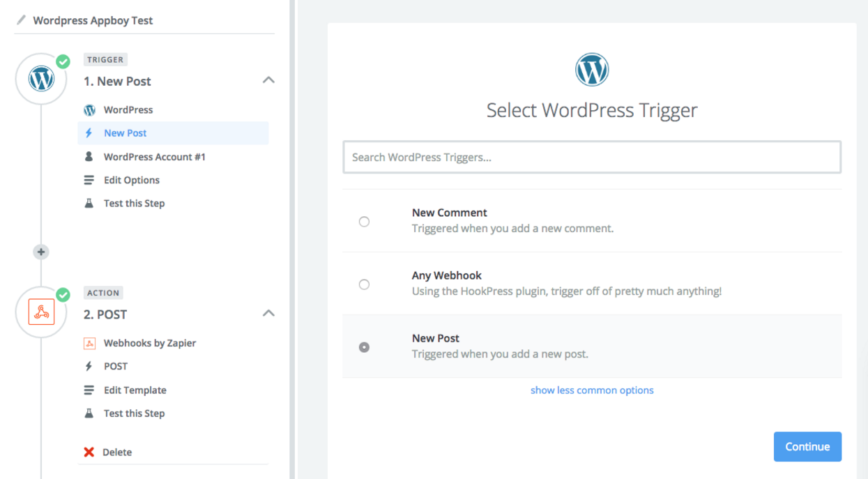Click the green checkmark on the trigger step

coord(63,61)
